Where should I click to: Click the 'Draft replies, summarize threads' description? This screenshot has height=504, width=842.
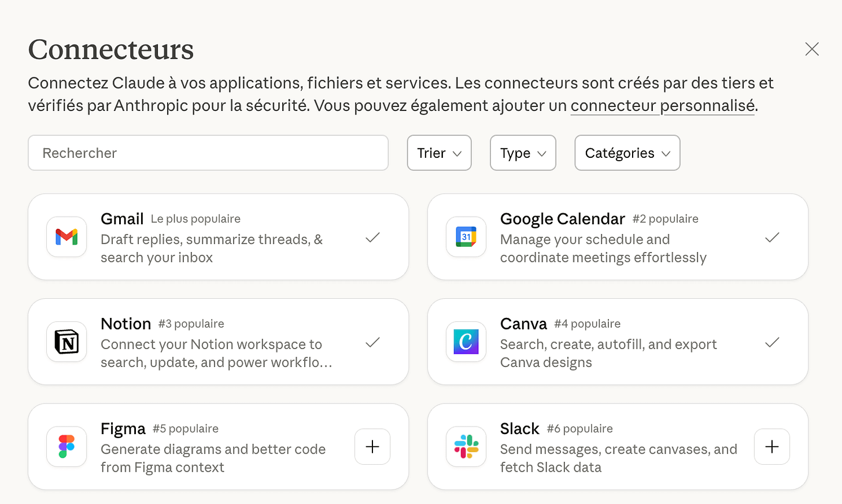(212, 249)
